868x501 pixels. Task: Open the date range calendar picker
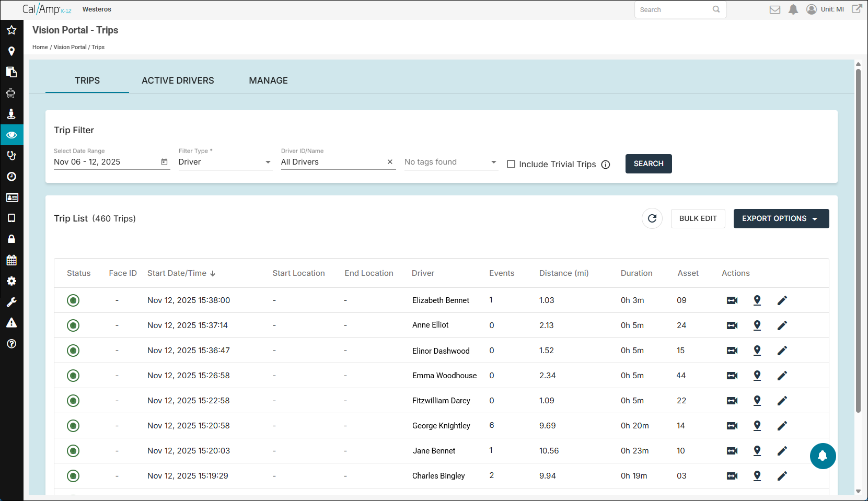165,162
